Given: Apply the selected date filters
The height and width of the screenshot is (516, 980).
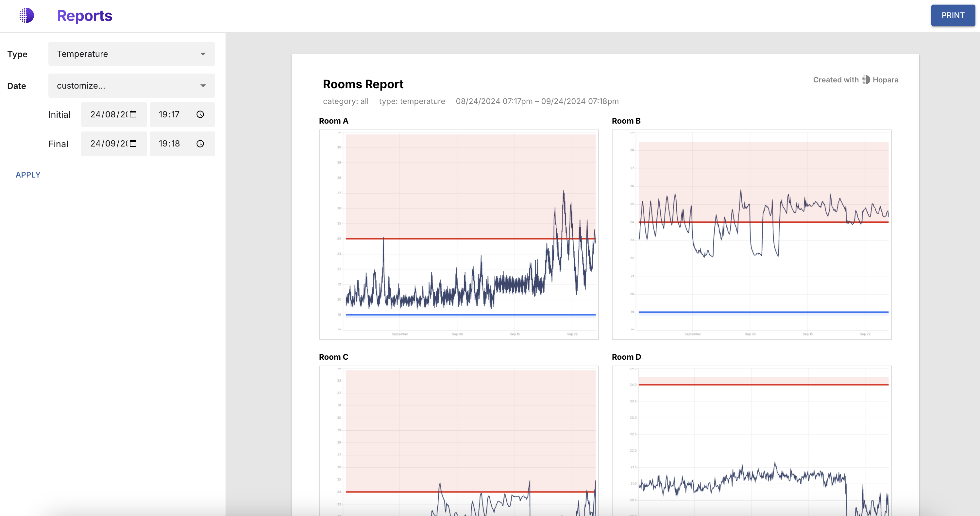Looking at the screenshot, I should click(28, 175).
